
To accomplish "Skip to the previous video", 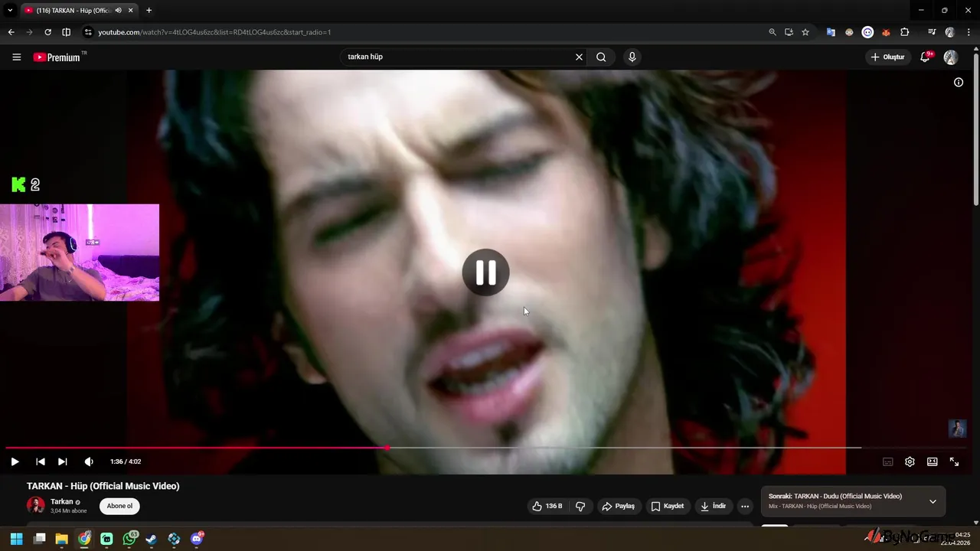I will (x=41, y=461).
